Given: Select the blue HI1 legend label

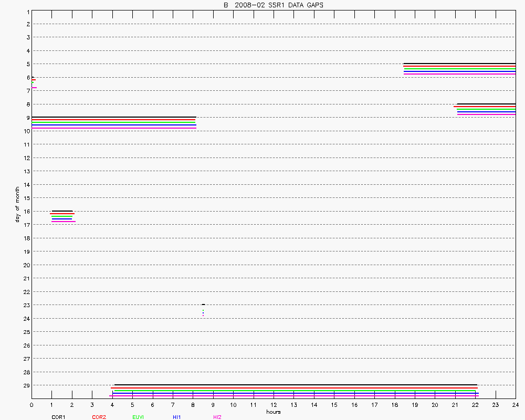Looking at the screenshot, I should click(x=177, y=417).
